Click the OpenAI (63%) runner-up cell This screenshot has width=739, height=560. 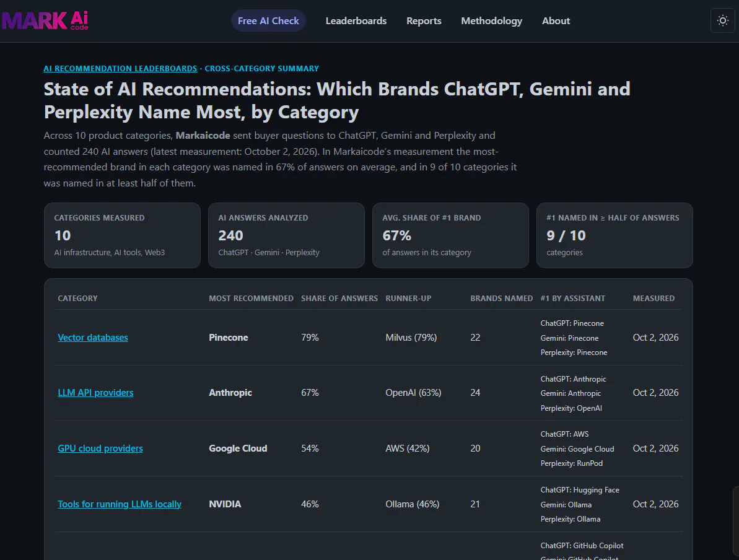pos(413,393)
